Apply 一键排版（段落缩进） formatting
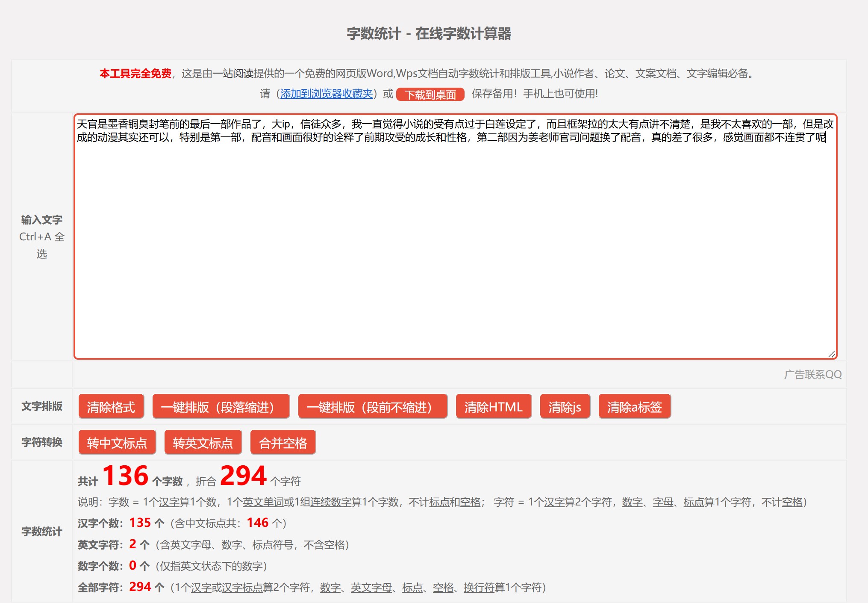 point(221,407)
